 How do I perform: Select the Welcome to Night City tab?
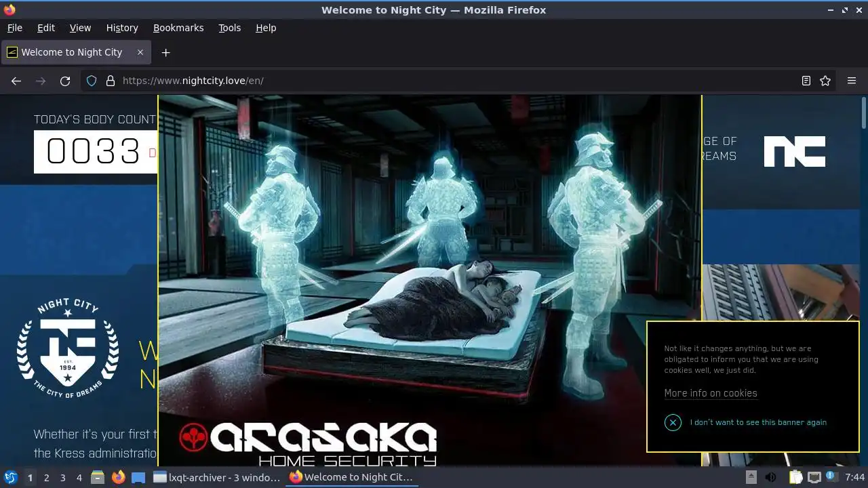(x=76, y=52)
